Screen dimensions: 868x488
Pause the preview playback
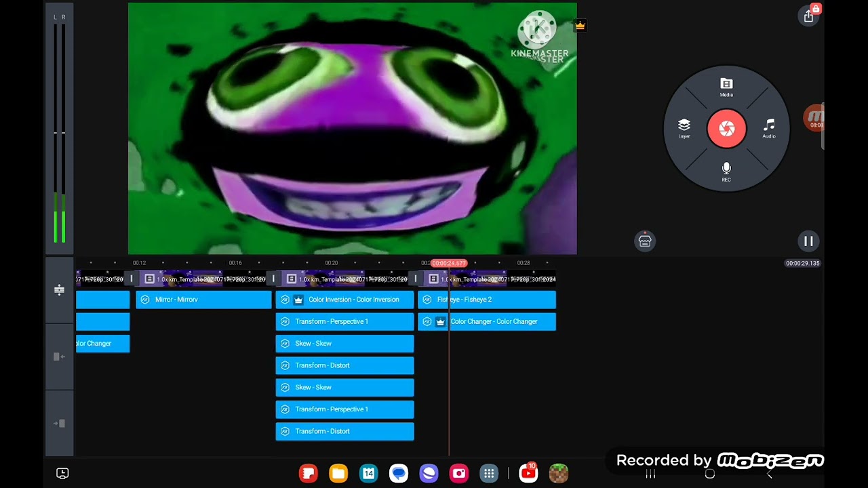(x=808, y=241)
